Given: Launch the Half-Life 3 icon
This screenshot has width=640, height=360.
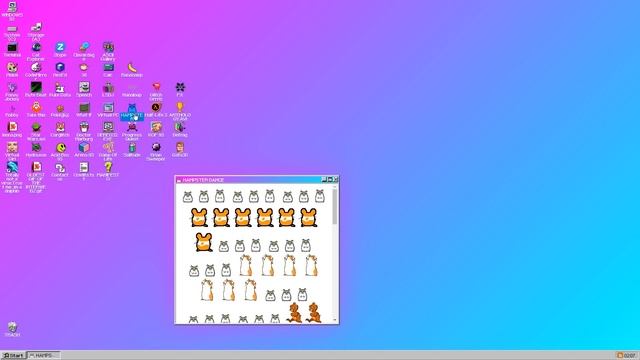Looking at the screenshot, I should coord(156,110).
